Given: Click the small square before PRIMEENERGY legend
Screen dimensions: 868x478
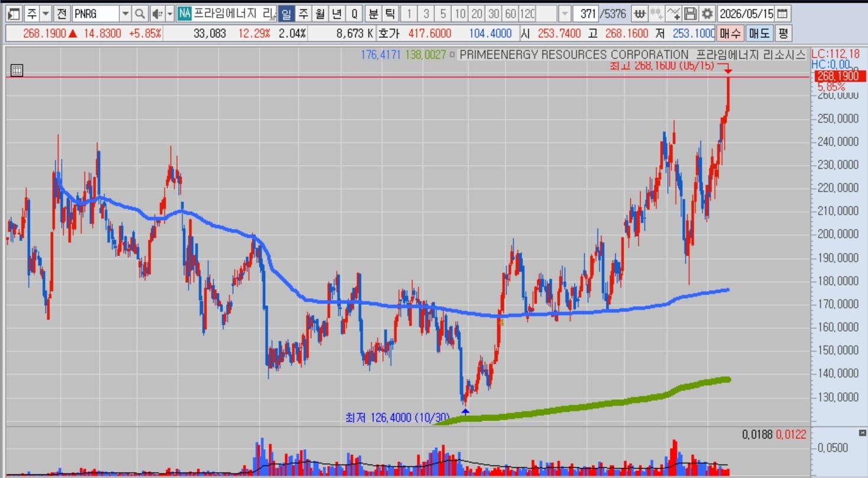Looking at the screenshot, I should tap(453, 54).
